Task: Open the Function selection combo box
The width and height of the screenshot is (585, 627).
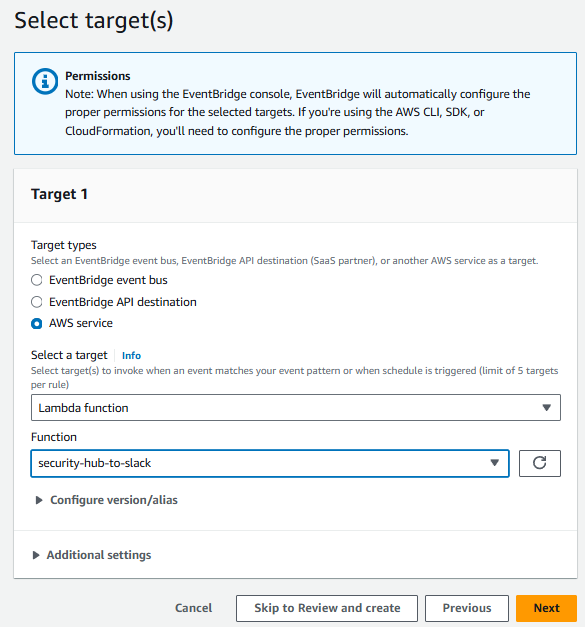Action: (x=270, y=463)
